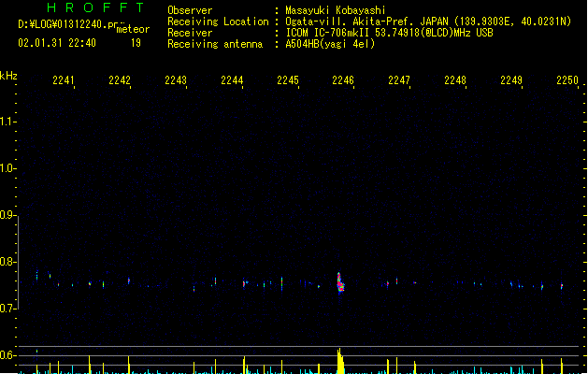The image size is (588, 374).
Task: Click the 2249 time axis marker
Action: pos(511,80)
